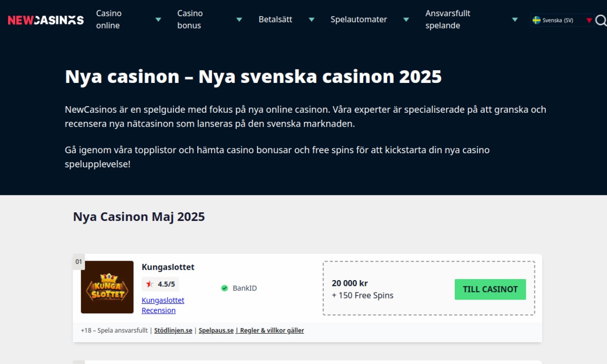Click the Swedish flag icon
This screenshot has height=364, width=607.
tap(536, 20)
